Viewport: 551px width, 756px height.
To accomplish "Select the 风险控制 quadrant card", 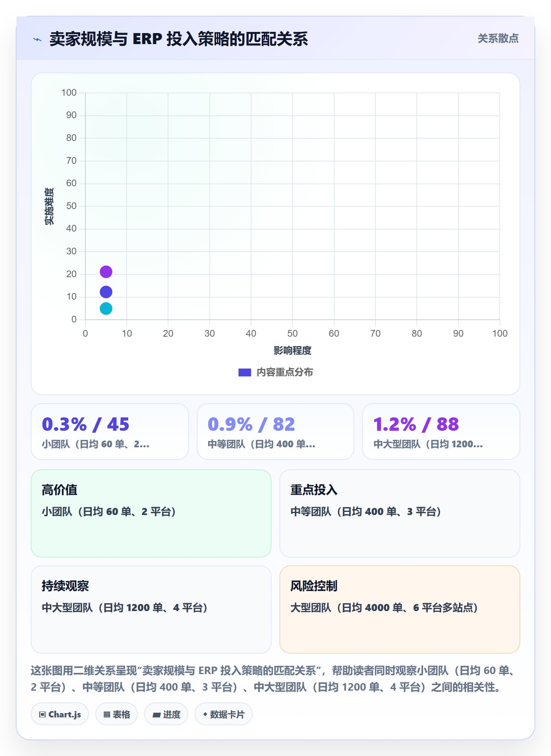I will pos(400,610).
